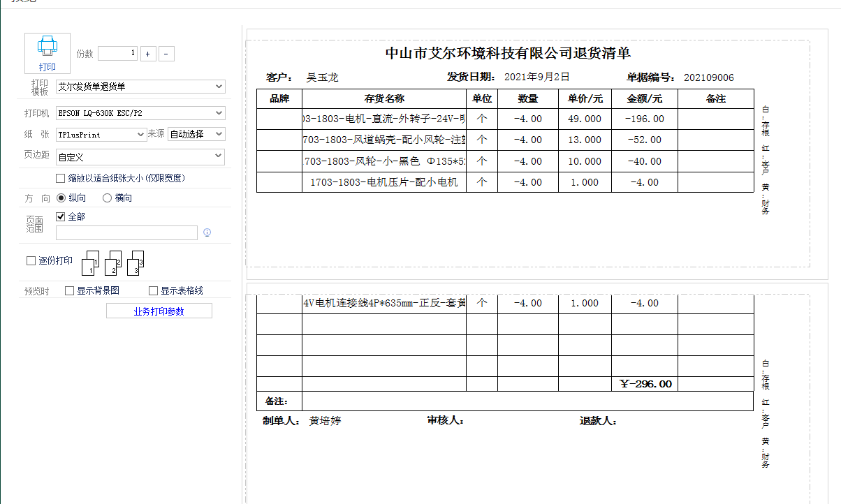Click the item row 电机-直流-外转子-24V
The image size is (841, 504).
384,119
